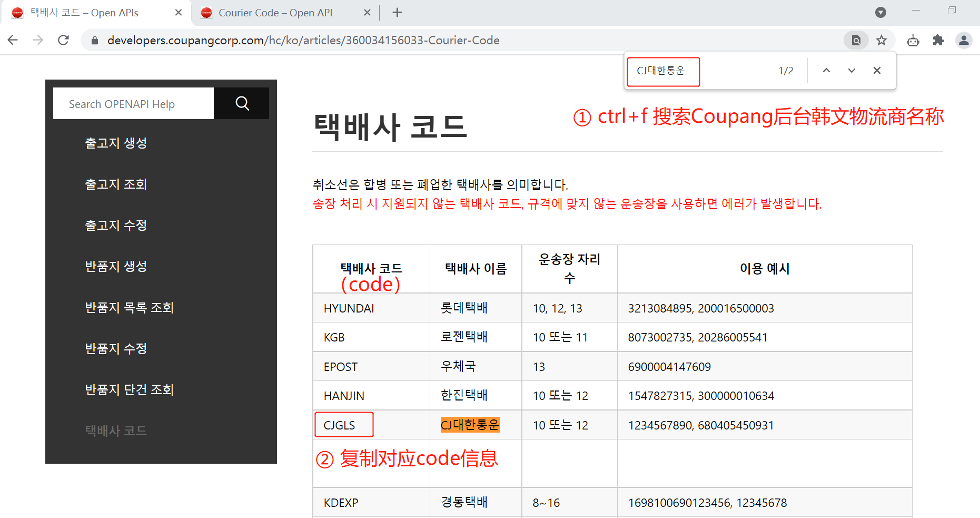980x518 pixels.
Task: Click the 운송장 자리 수 column header
Action: point(569,269)
